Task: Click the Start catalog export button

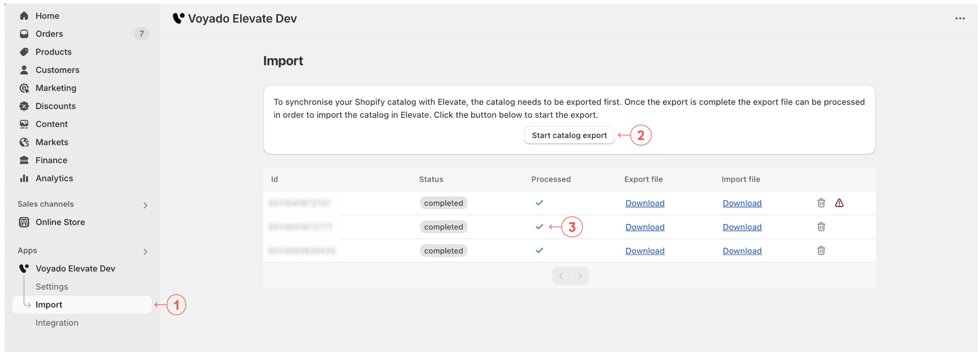Action: tap(569, 136)
